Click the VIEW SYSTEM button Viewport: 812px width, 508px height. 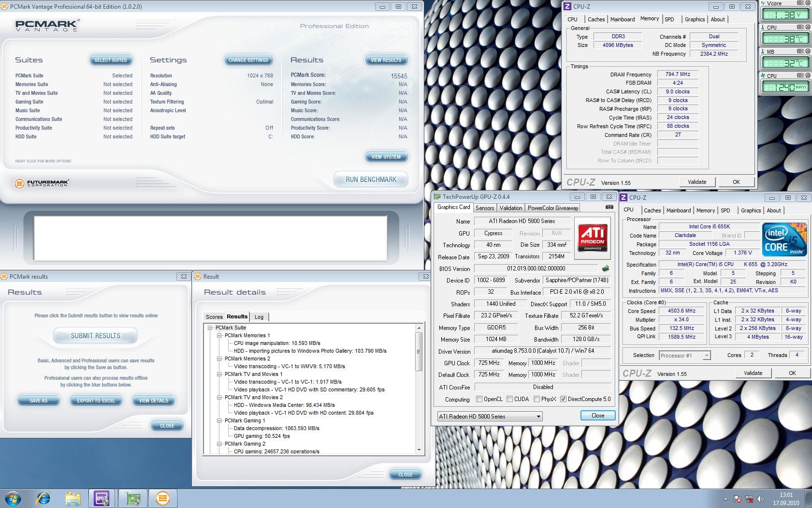click(386, 157)
